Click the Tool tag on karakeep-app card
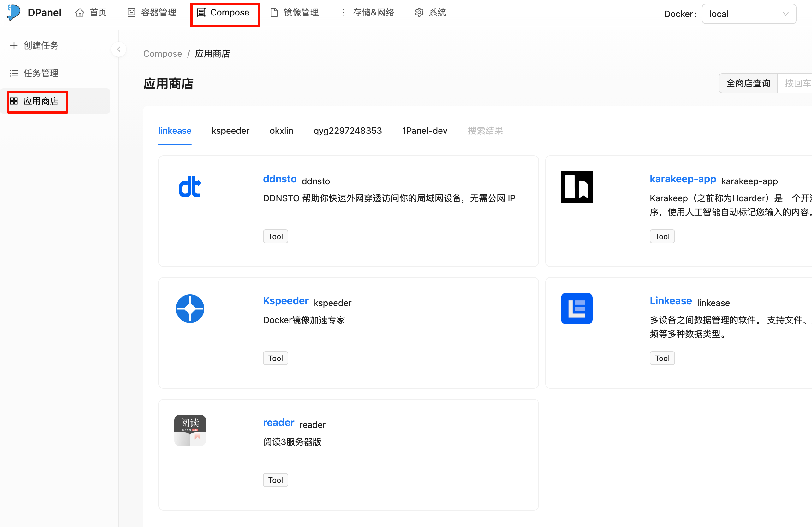This screenshot has width=812, height=527. 662,236
